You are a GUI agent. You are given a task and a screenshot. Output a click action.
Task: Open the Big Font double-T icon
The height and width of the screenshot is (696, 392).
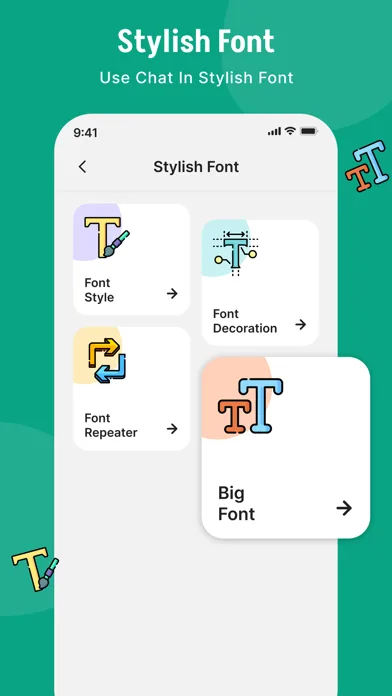[x=250, y=406]
